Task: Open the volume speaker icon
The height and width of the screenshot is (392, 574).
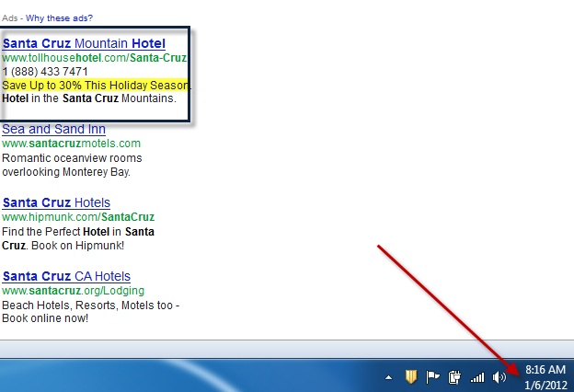Action: point(499,377)
